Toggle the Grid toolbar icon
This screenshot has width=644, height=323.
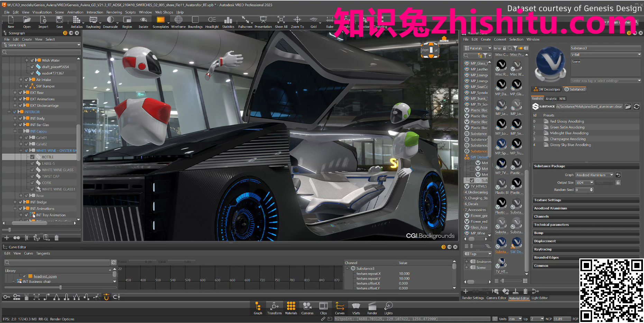pyautogui.click(x=313, y=22)
